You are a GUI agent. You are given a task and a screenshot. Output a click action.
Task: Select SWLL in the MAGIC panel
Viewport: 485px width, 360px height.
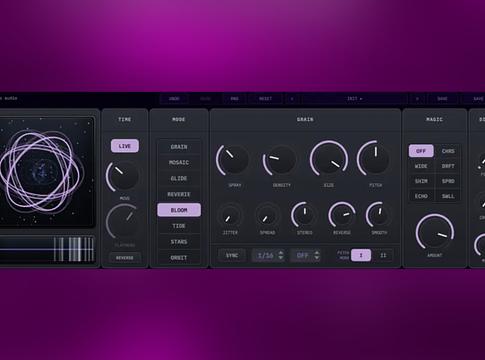click(x=448, y=196)
